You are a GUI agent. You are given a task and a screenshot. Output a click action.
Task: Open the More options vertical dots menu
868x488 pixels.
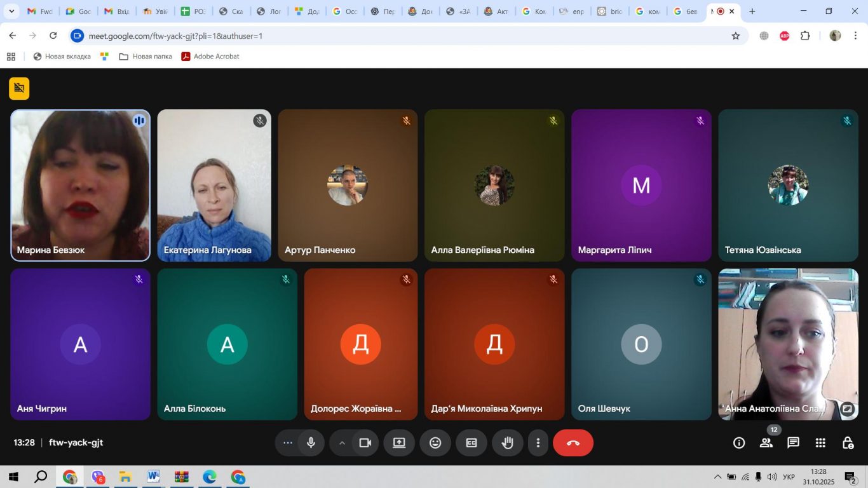pyautogui.click(x=538, y=443)
